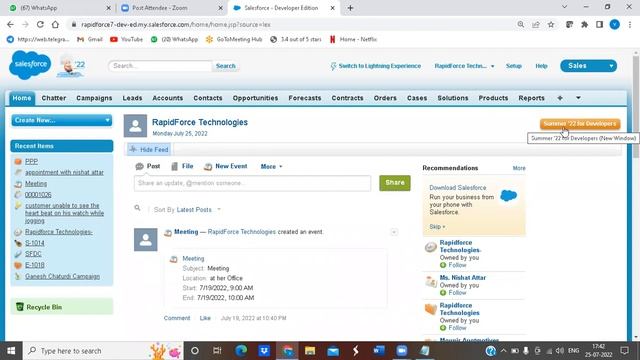Click the green Follow plus for Ms. Nishat Attar
This screenshot has width=640, height=360.
[x=443, y=293]
